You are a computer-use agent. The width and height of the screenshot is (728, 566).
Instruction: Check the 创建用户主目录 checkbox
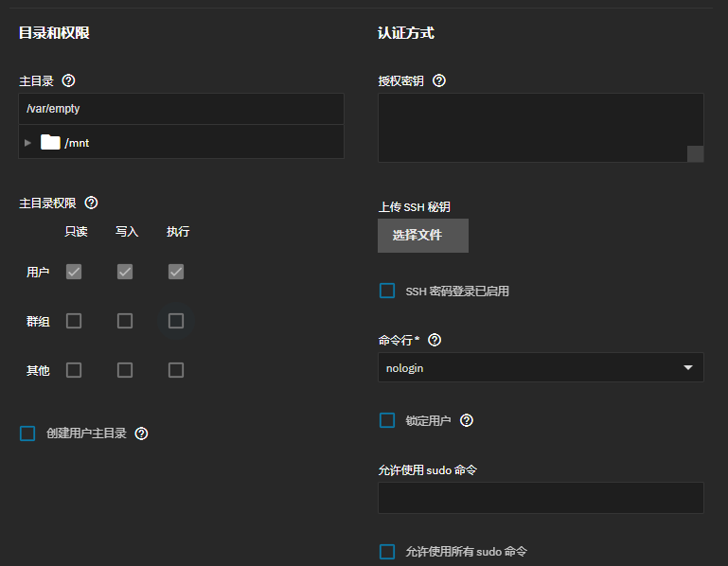[27, 433]
